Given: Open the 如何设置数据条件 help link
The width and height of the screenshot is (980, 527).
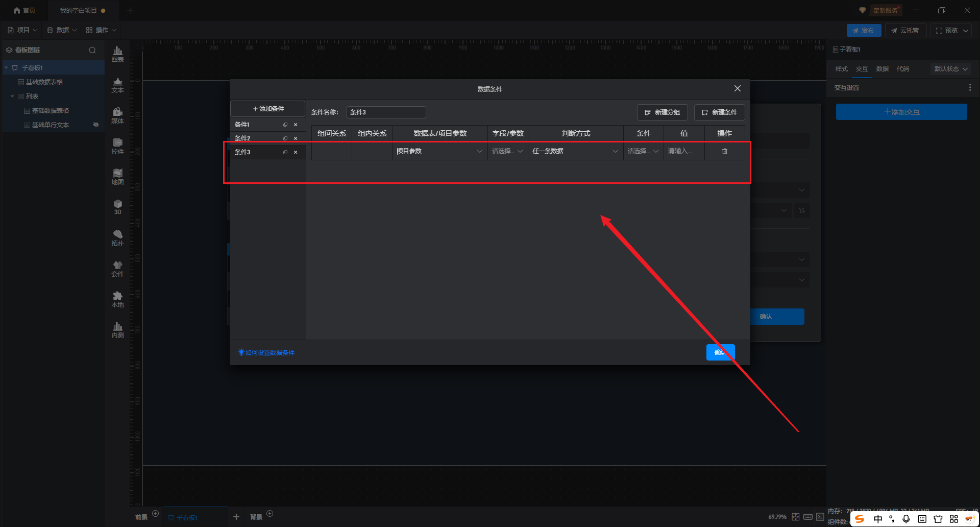Looking at the screenshot, I should coord(269,353).
